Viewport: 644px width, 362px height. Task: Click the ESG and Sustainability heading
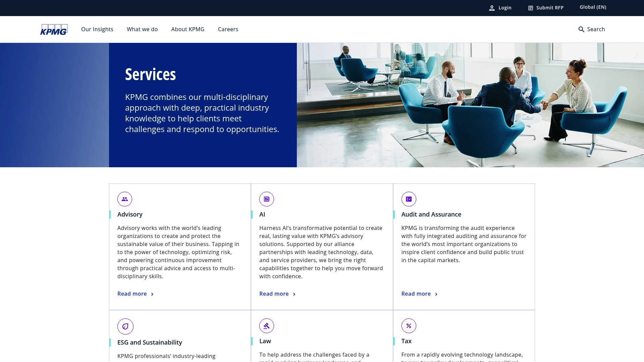point(150,342)
